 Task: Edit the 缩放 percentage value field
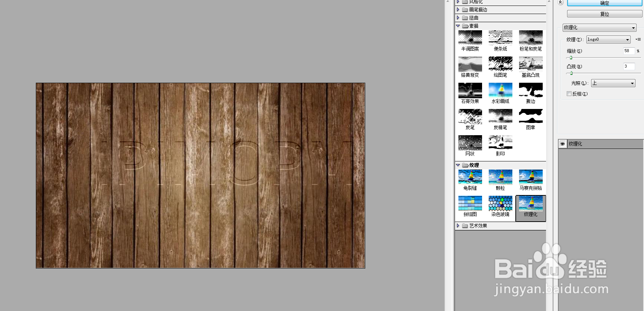tap(629, 51)
